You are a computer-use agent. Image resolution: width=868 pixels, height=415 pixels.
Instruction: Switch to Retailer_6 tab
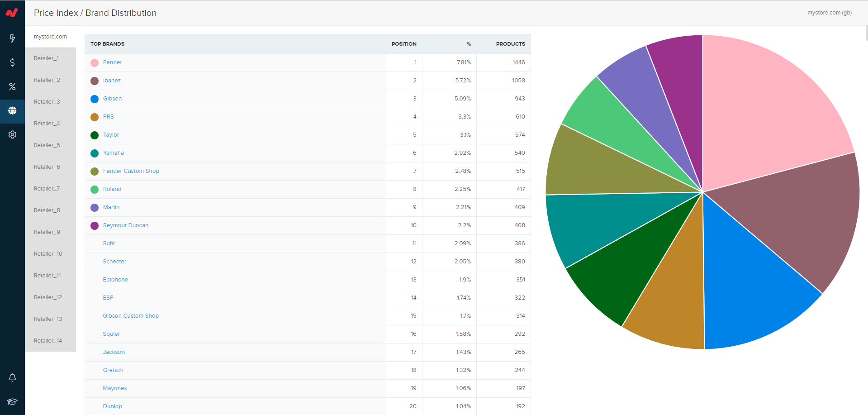pos(50,167)
